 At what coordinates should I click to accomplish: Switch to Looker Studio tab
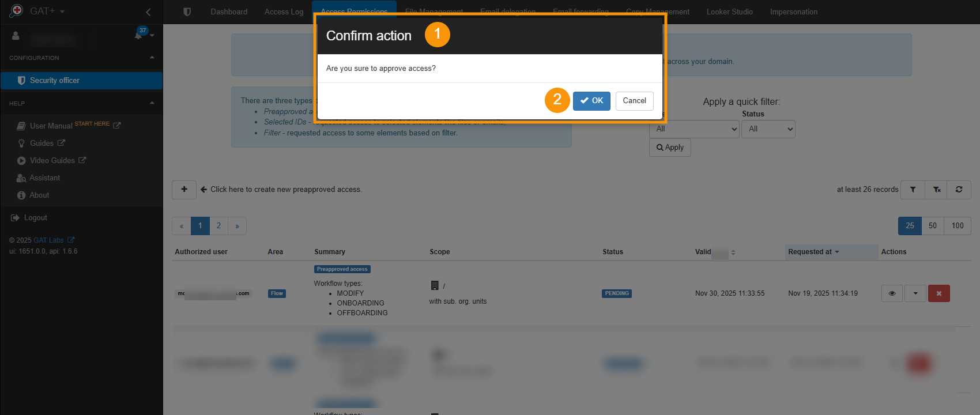pos(729,12)
